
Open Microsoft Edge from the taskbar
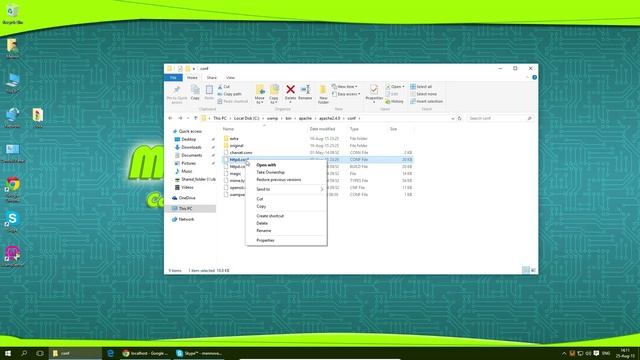click(x=110, y=353)
